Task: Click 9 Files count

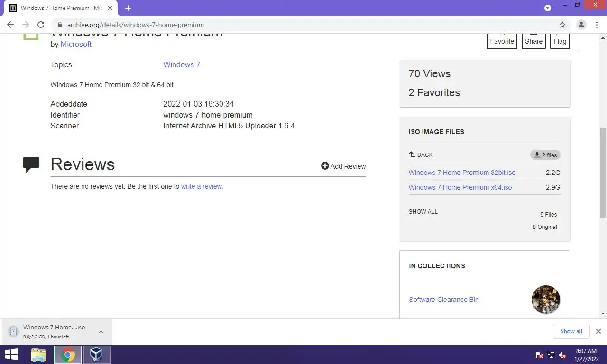Action: click(x=549, y=215)
